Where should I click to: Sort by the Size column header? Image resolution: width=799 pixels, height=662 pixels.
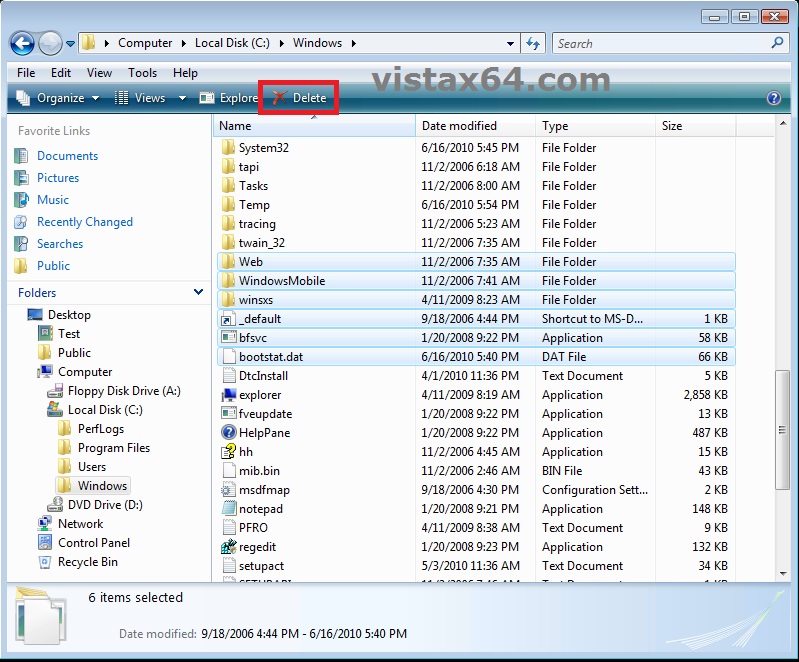click(696, 126)
